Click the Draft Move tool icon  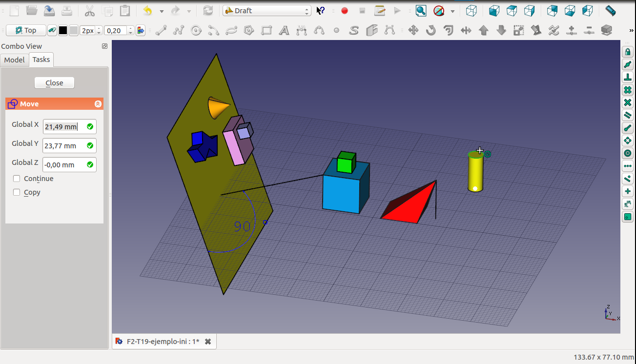413,30
